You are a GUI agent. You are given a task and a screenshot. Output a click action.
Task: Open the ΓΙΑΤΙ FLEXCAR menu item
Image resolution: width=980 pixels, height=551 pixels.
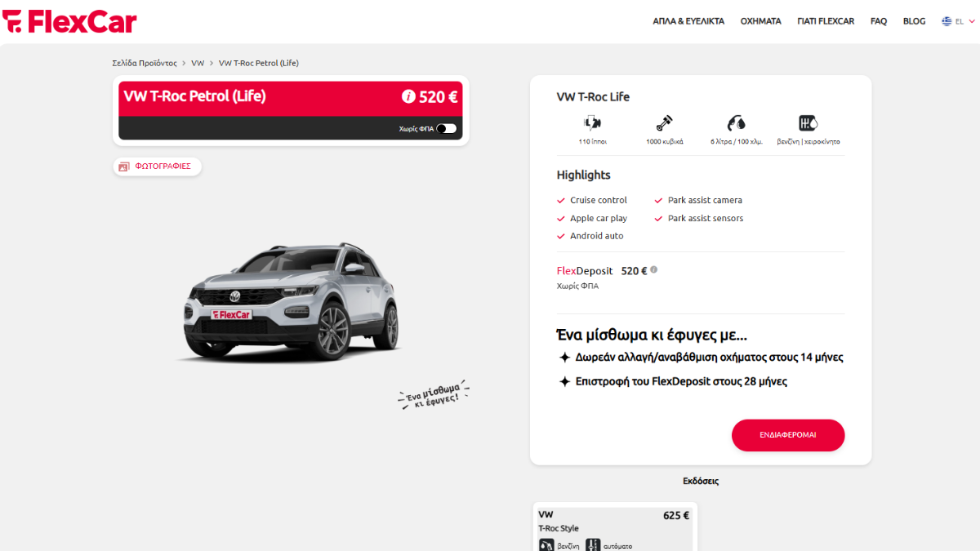click(826, 21)
